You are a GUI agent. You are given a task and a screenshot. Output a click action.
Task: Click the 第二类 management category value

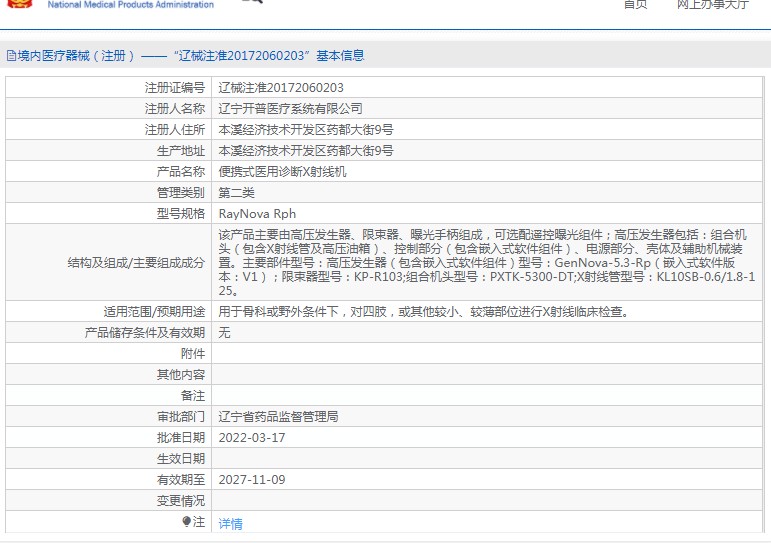[237, 193]
